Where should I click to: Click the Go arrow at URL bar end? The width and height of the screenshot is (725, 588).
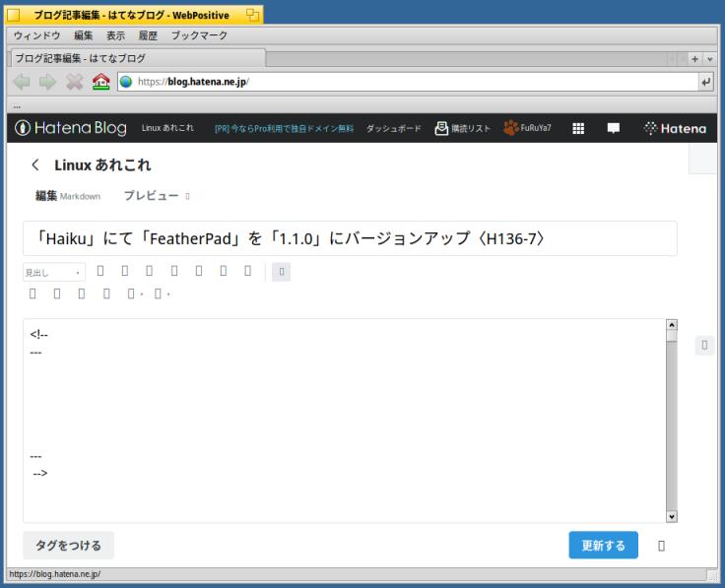pyautogui.click(x=705, y=82)
